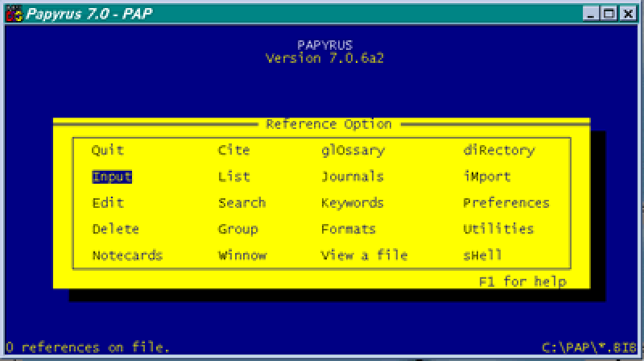Select View a file option
This screenshot has height=361, width=644.
[364, 255]
